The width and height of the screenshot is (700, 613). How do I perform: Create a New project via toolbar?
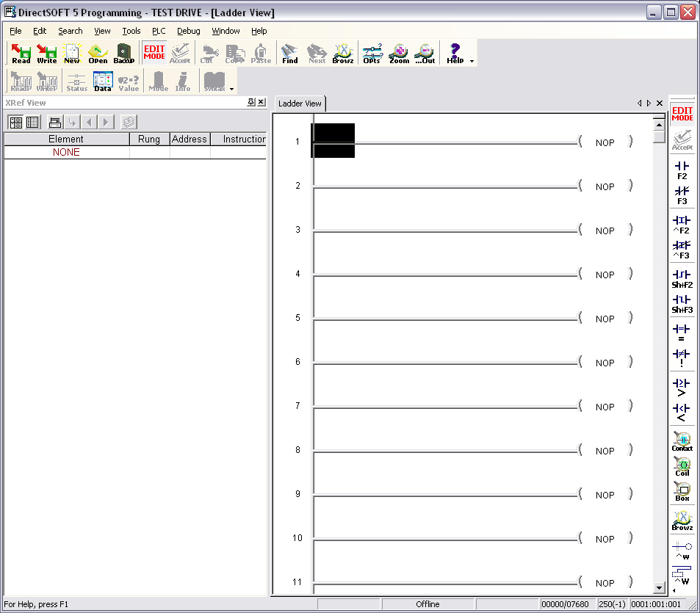tap(72, 54)
